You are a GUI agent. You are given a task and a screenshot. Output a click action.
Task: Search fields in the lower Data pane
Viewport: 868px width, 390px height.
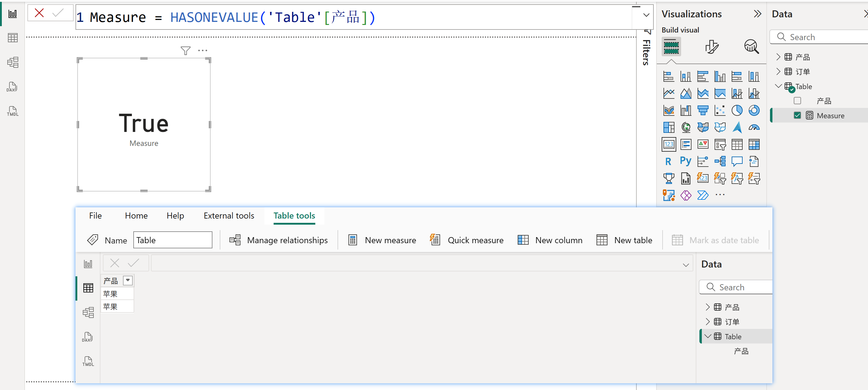point(736,287)
